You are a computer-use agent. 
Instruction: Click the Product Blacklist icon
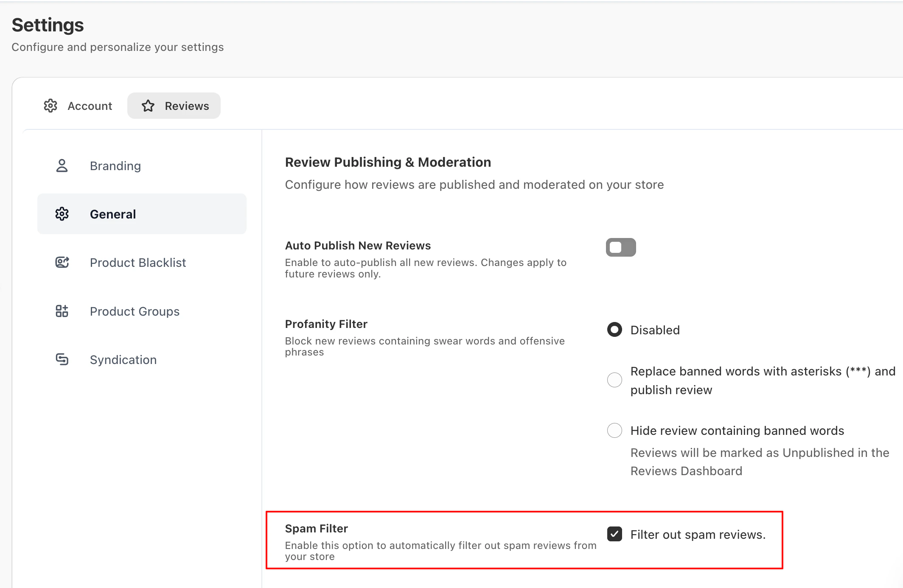(62, 263)
